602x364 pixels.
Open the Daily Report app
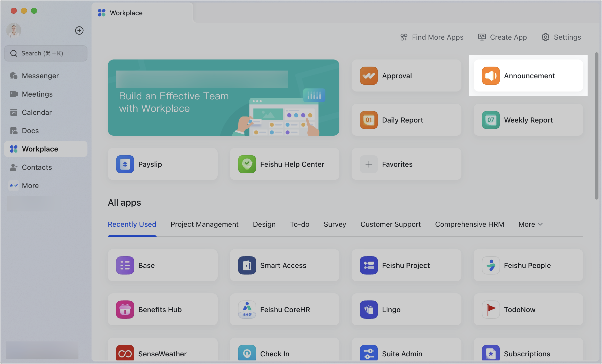click(369, 120)
